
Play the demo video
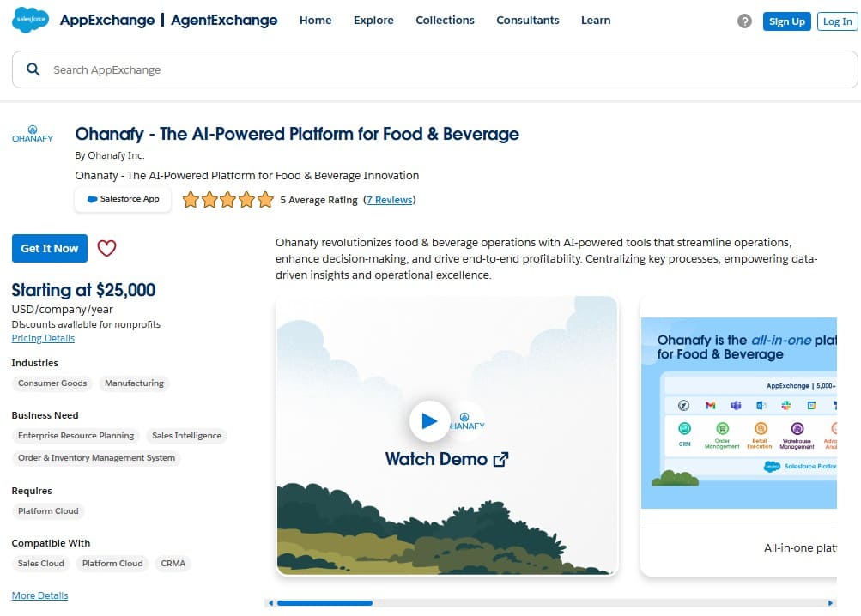point(429,420)
